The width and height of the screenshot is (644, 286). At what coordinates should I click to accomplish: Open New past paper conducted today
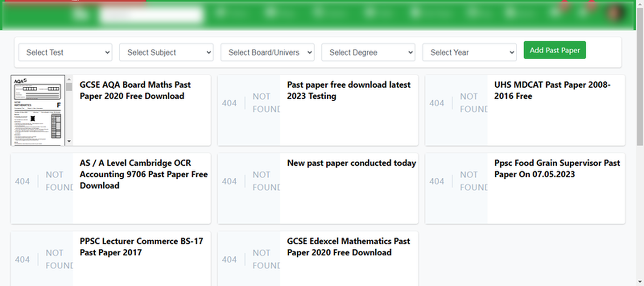[352, 163]
